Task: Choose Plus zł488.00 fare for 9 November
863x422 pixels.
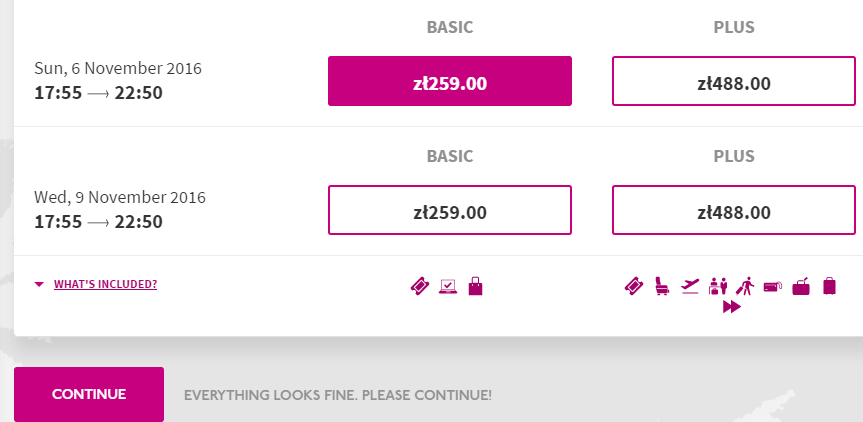Action: click(734, 210)
